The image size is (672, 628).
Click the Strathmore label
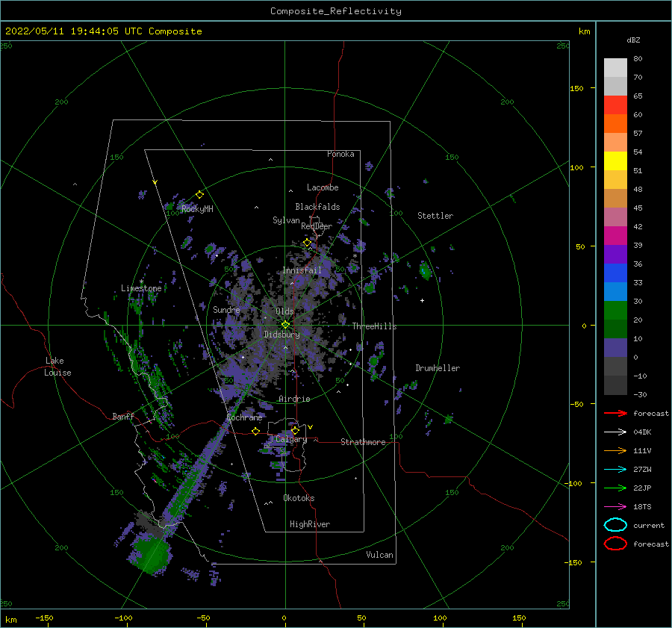[x=363, y=442]
